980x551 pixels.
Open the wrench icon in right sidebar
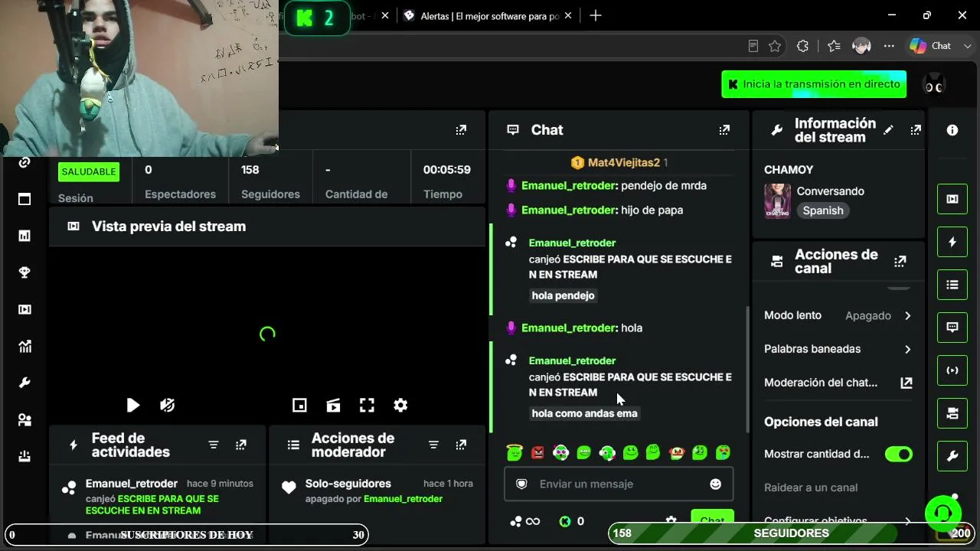[952, 456]
